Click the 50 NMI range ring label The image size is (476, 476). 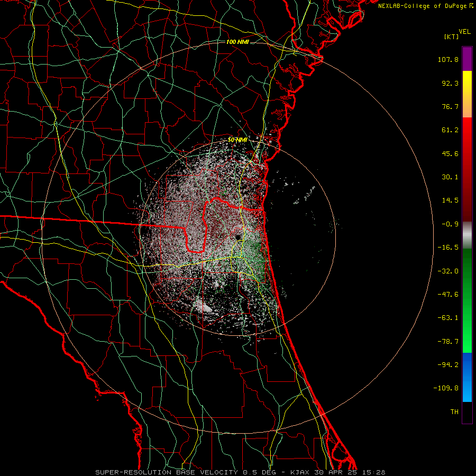[237, 140]
